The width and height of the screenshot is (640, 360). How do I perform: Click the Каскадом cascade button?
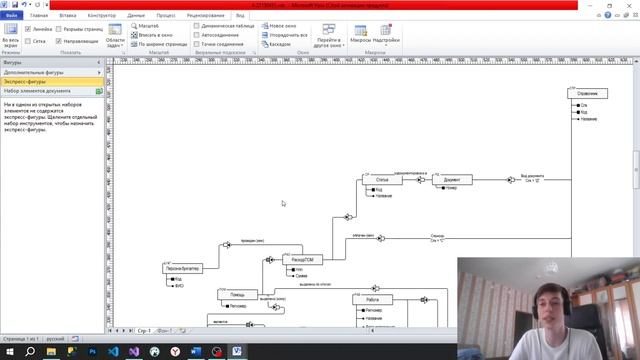coord(276,44)
